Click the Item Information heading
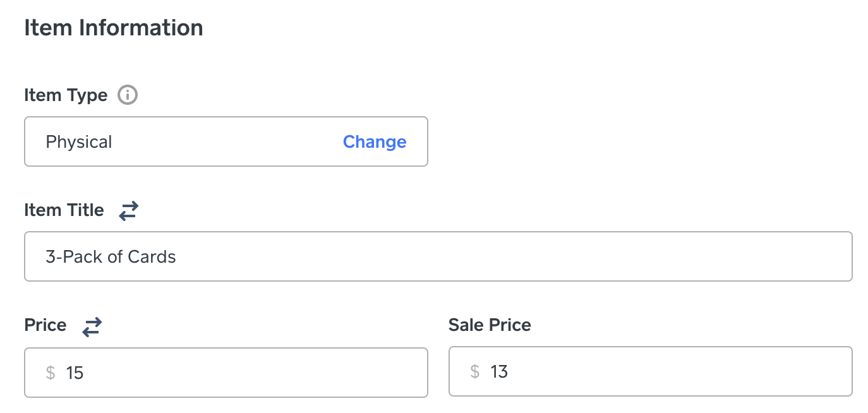868x413 pixels. tap(114, 28)
